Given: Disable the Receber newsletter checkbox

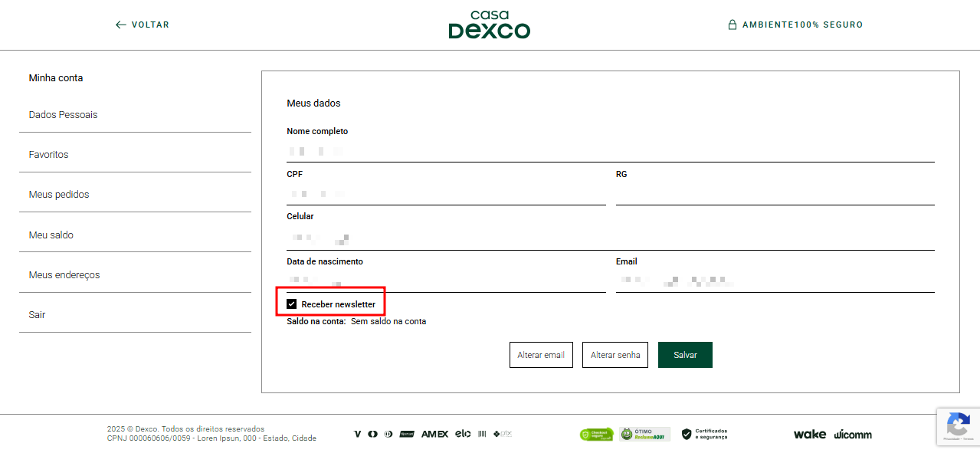Looking at the screenshot, I should 291,304.
